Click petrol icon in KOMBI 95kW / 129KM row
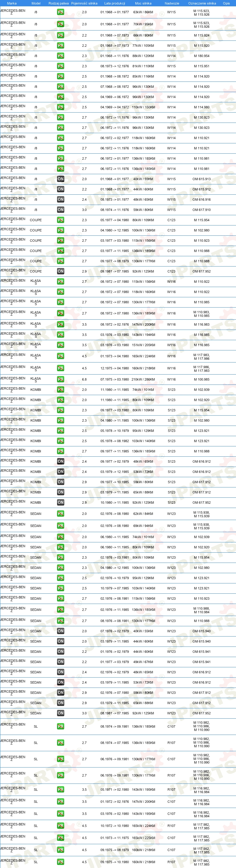 pos(60,431)
